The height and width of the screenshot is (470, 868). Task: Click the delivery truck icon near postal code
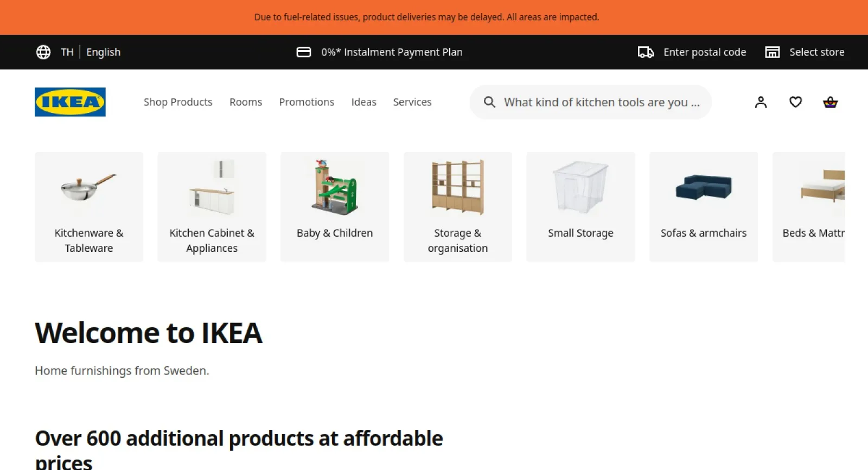(646, 52)
